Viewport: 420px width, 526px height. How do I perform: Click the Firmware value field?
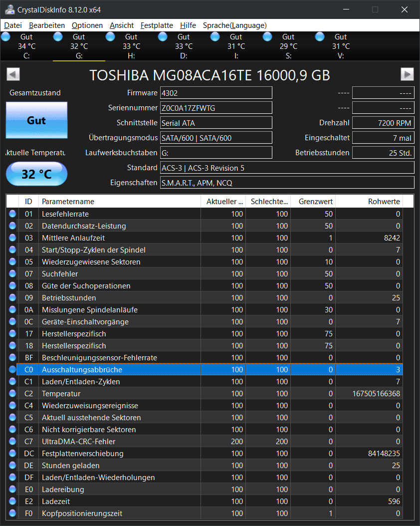215,93
